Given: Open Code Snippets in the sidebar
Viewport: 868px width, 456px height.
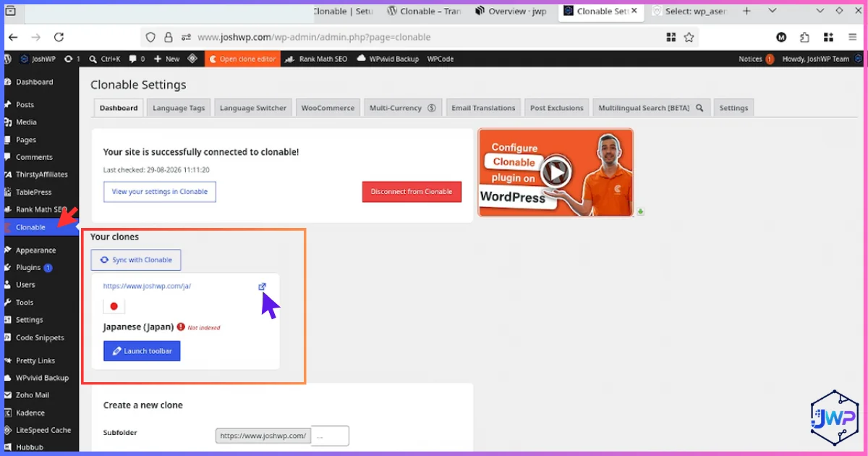Looking at the screenshot, I should [40, 338].
